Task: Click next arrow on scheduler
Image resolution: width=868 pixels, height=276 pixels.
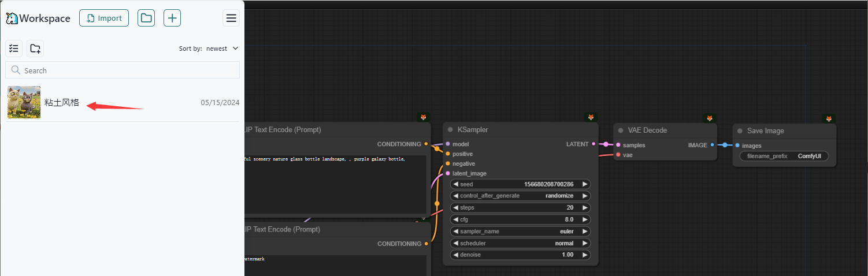Action: [585, 243]
